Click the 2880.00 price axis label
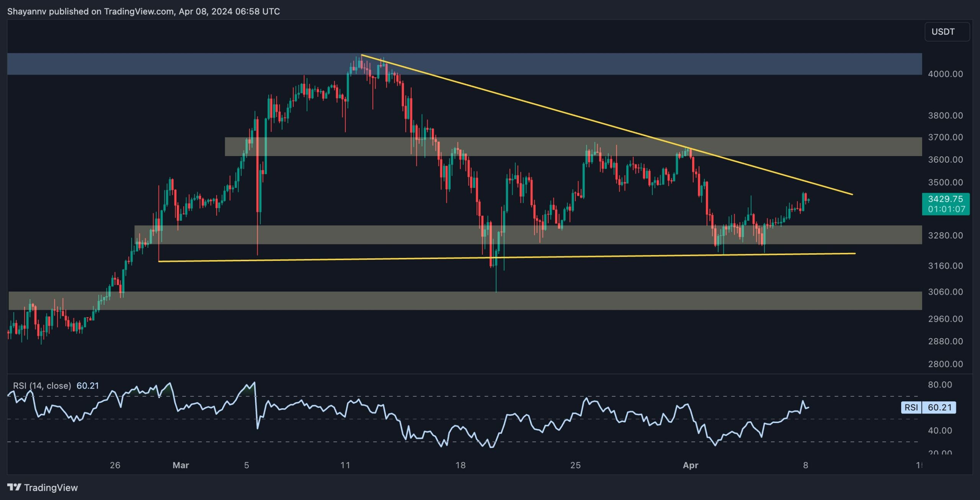This screenshot has width=980, height=500. [x=945, y=341]
